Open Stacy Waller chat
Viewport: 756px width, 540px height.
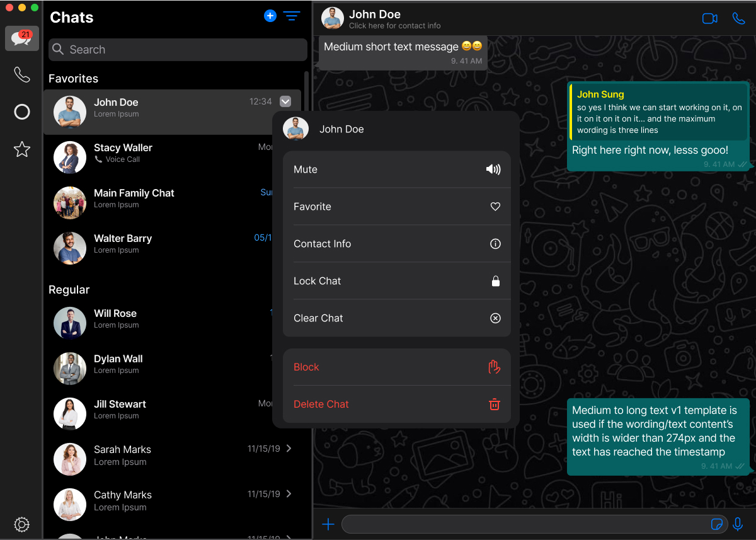157,158
